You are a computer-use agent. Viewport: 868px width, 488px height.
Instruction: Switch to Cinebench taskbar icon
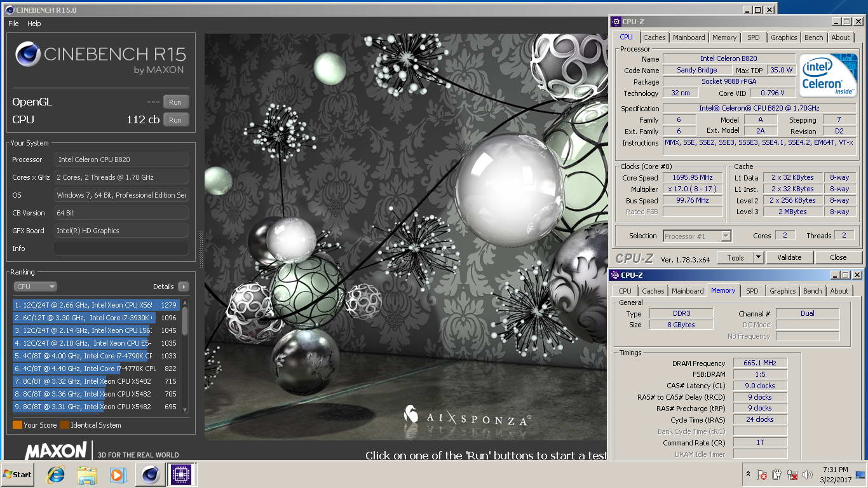click(150, 475)
